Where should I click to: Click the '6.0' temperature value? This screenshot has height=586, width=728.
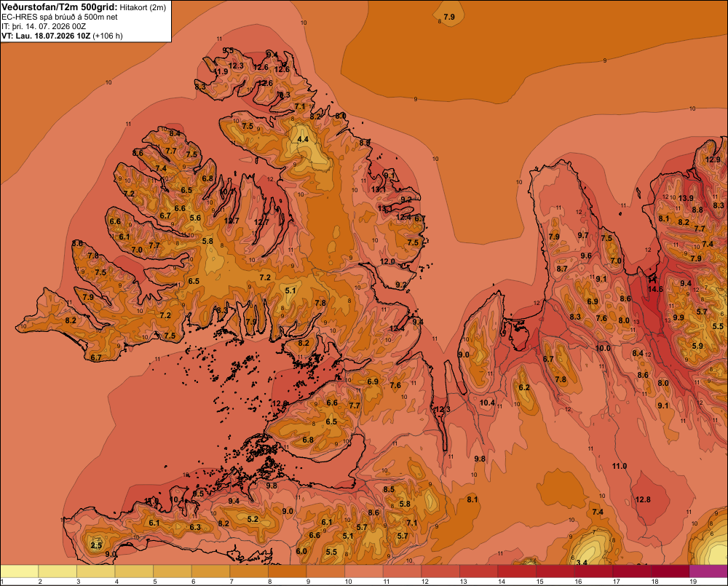point(301,551)
